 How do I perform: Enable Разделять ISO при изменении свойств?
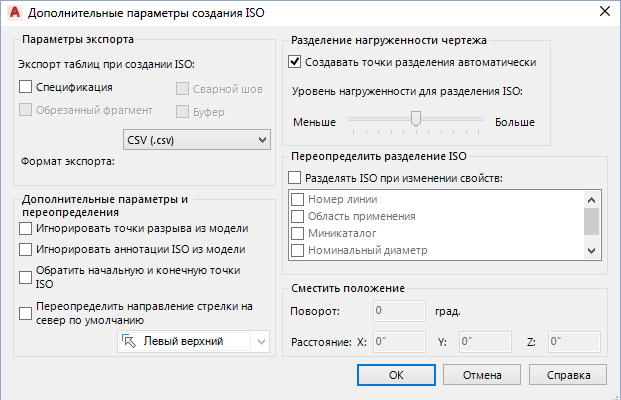[x=295, y=178]
